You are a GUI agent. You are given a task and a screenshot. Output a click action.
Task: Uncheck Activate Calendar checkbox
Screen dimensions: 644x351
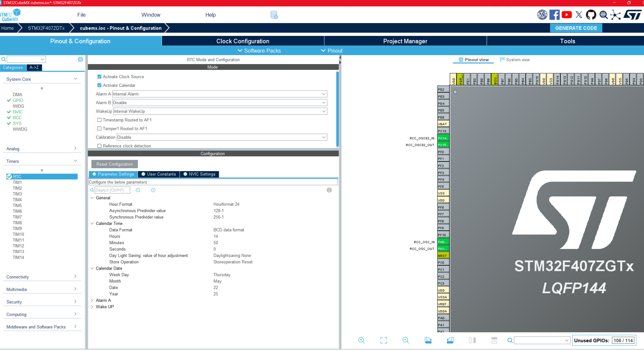[x=100, y=85]
